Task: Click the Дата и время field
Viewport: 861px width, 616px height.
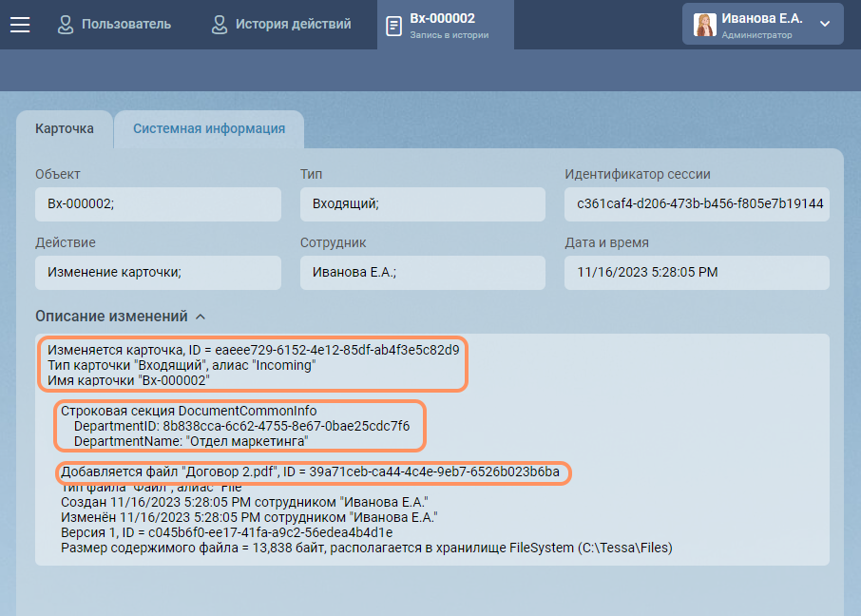Action: (x=697, y=272)
